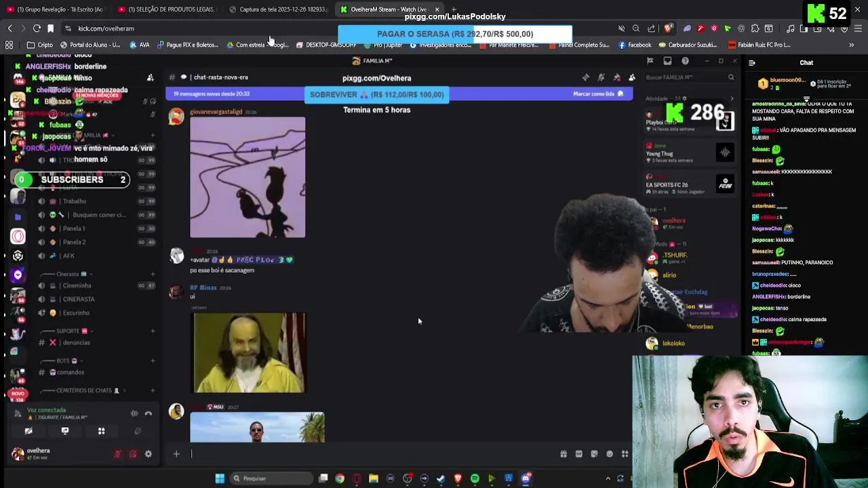Switch to SELEÇÃO DE PRODUTOS LEGAIS tab
Image resolution: width=868 pixels, height=488 pixels.
point(167,9)
